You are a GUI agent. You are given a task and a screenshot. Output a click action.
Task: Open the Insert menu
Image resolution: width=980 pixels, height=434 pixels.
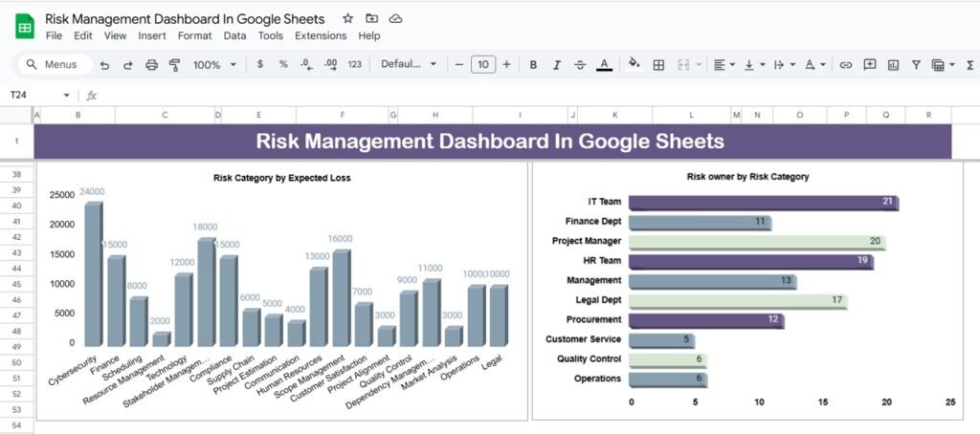[152, 35]
